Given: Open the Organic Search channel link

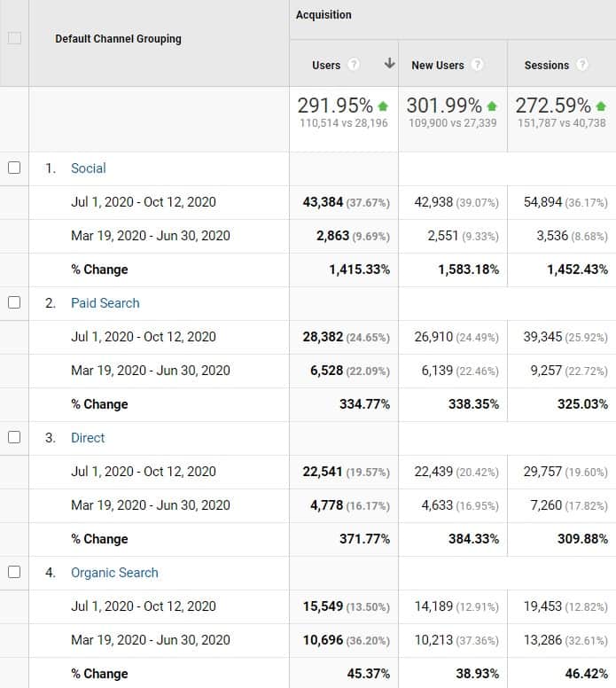Looking at the screenshot, I should click(x=114, y=573).
